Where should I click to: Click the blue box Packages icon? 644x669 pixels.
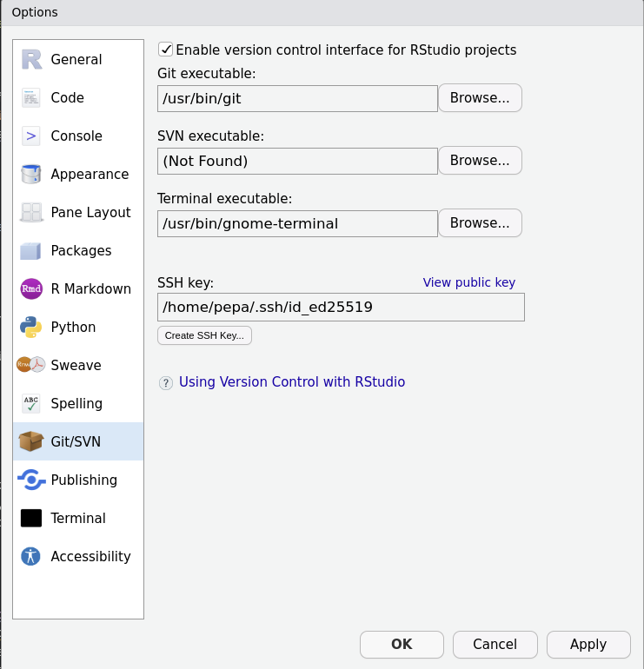[30, 251]
